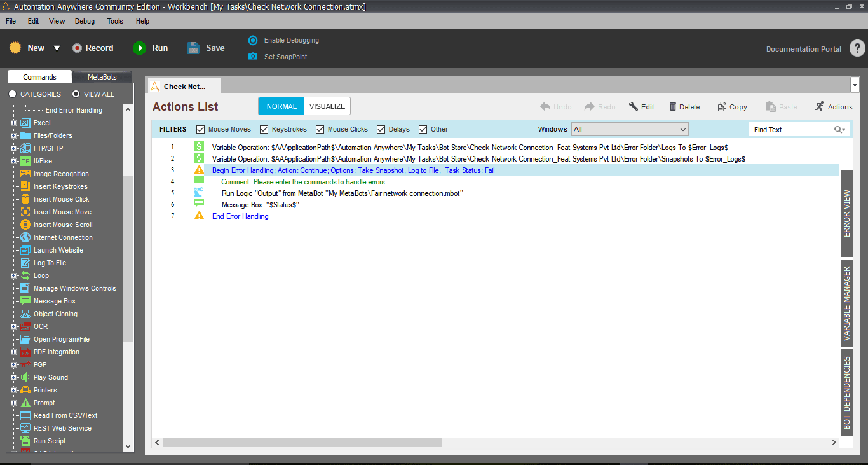868x465 pixels.
Task: Click the actions list horizontal scrollbar thumb
Action: [302, 442]
